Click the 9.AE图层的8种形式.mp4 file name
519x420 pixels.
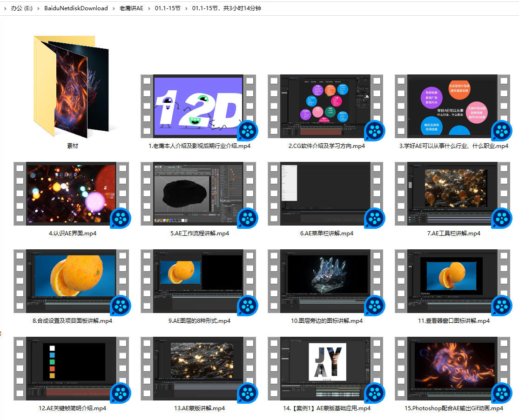pos(199,321)
